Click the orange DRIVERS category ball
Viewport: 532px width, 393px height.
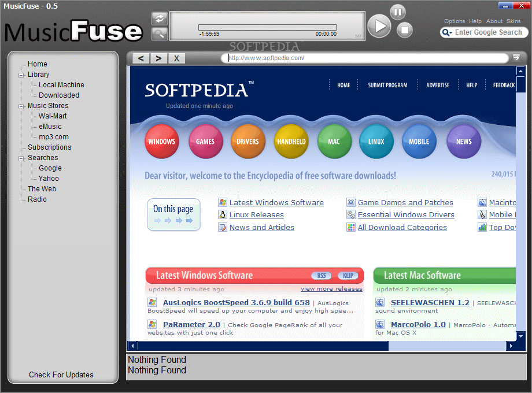(x=247, y=142)
